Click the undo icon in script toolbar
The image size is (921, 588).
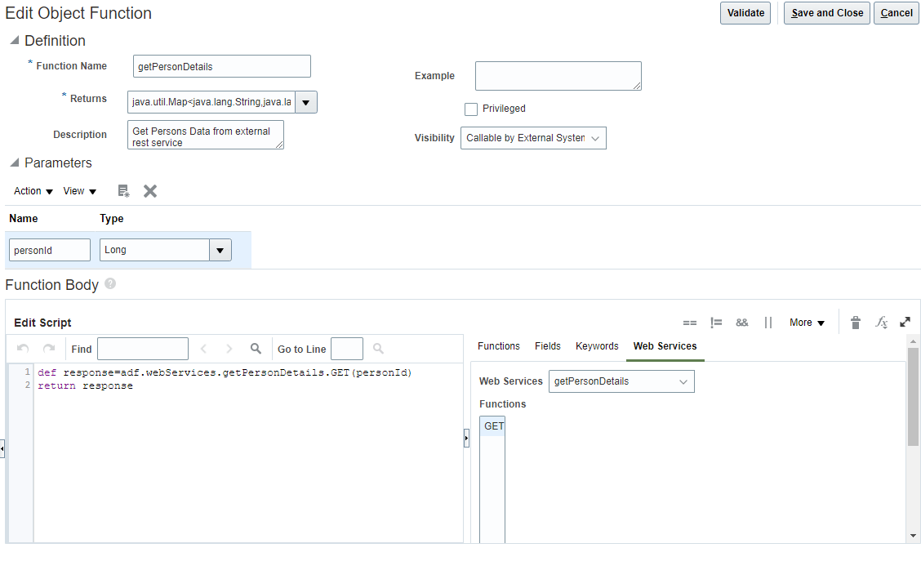point(23,349)
